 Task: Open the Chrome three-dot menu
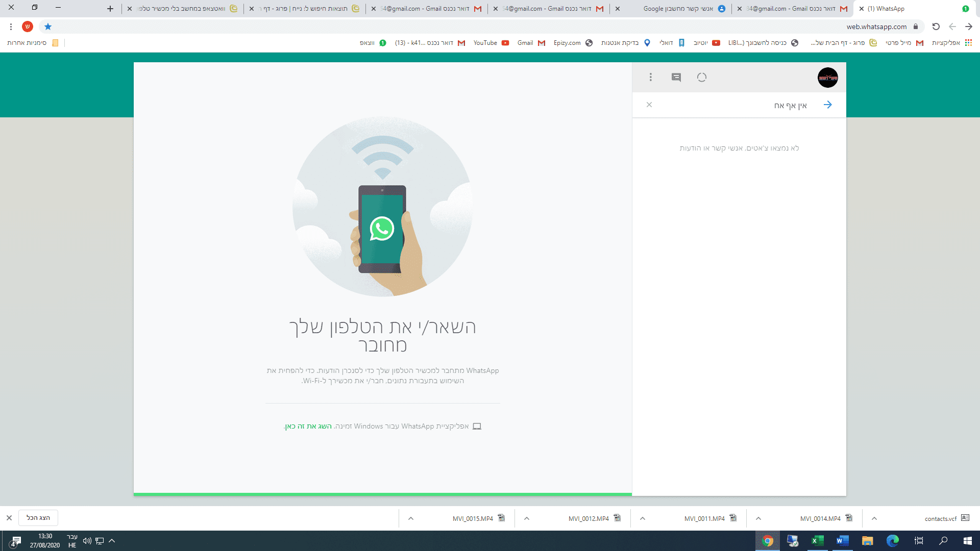pos(11,27)
